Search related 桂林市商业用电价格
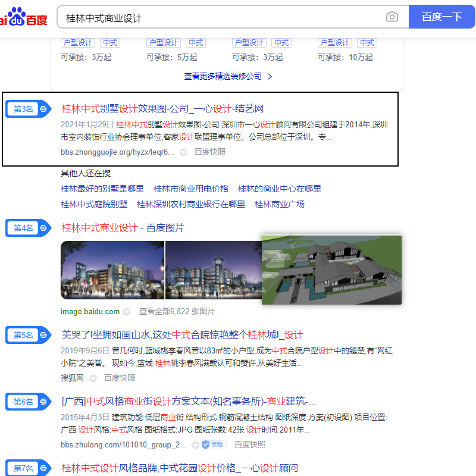This screenshot has height=476, width=476. pyautogui.click(x=191, y=189)
